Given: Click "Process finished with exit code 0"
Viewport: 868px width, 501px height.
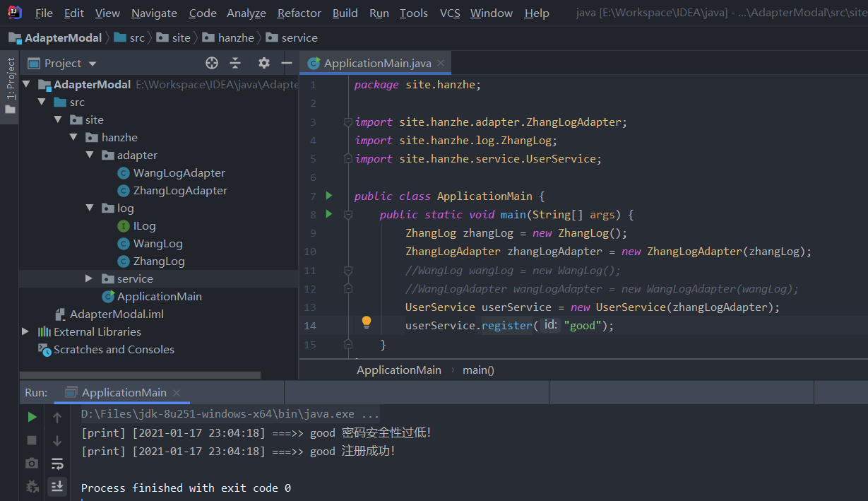Looking at the screenshot, I should tap(186, 488).
